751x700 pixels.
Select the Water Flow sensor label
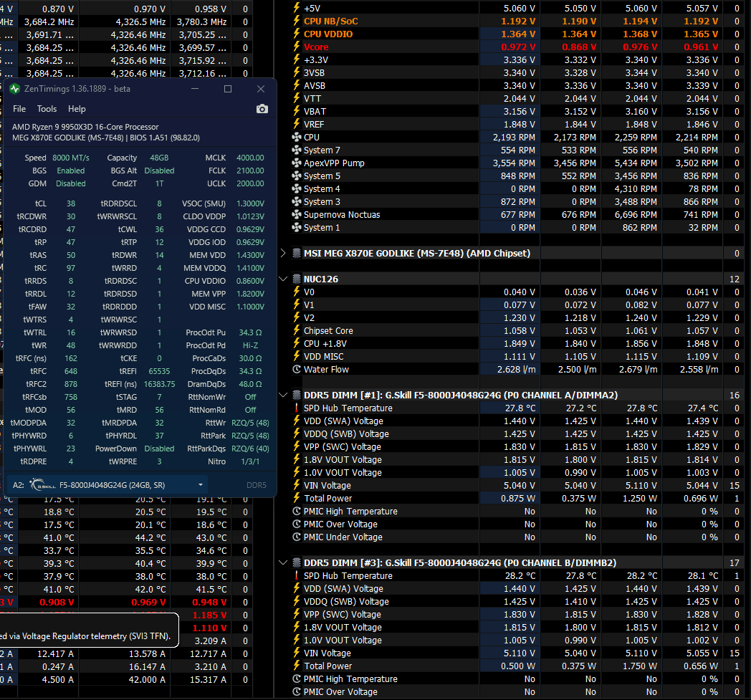tap(326, 370)
